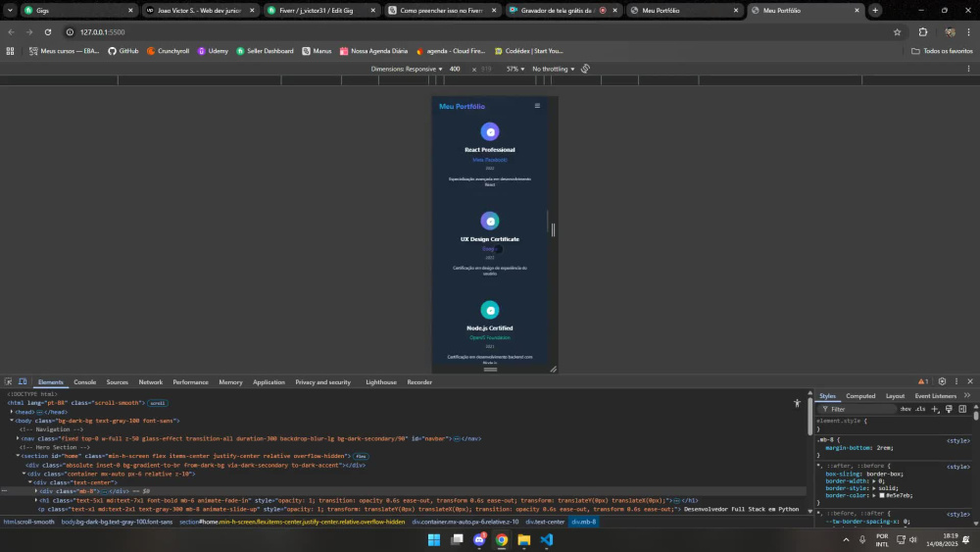Open the Performance tab

191,382
